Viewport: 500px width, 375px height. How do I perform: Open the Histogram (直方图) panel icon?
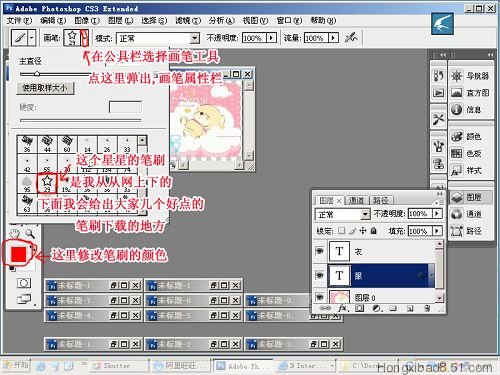456,92
